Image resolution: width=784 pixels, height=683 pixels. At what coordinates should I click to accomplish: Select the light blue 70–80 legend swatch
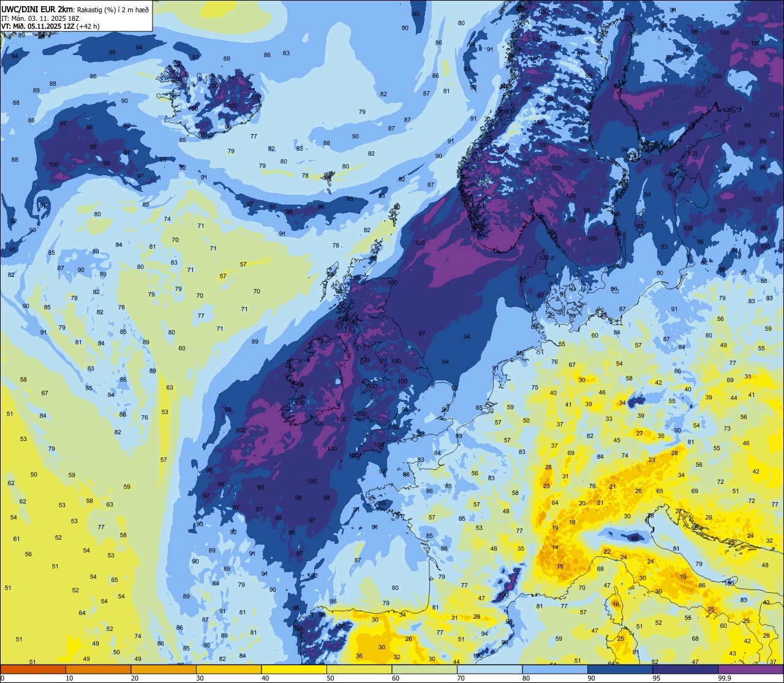point(489,669)
